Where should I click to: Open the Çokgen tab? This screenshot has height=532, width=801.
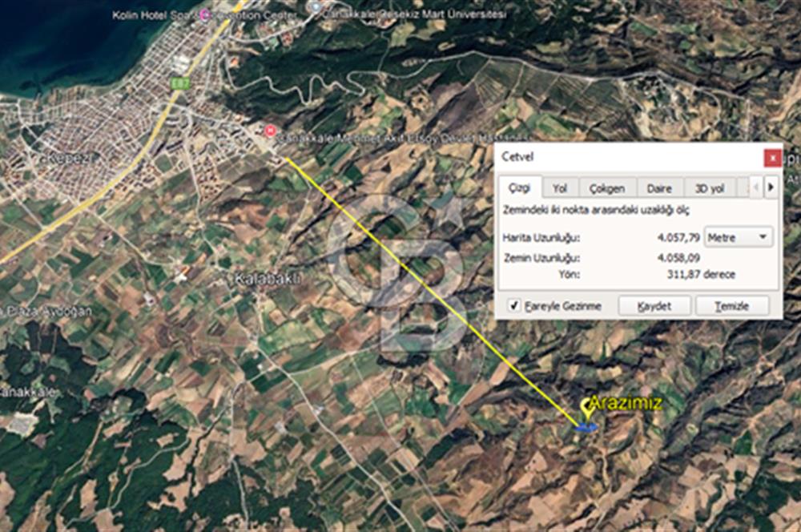(606, 188)
